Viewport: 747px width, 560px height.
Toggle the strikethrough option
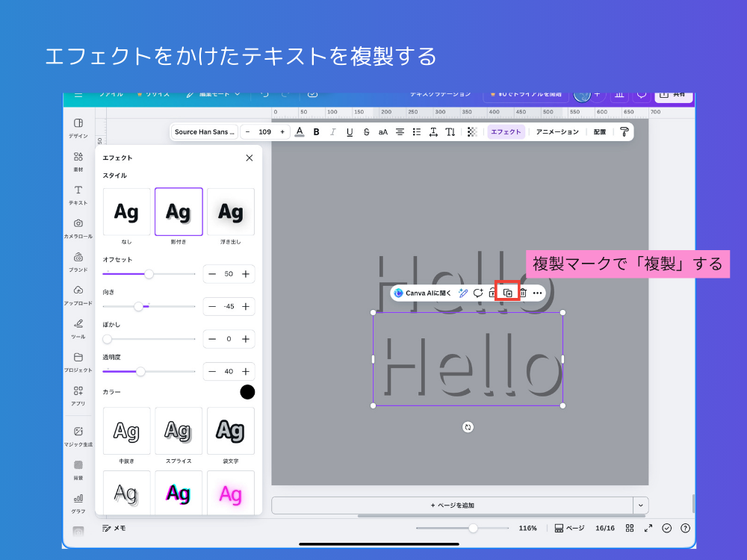(x=366, y=131)
